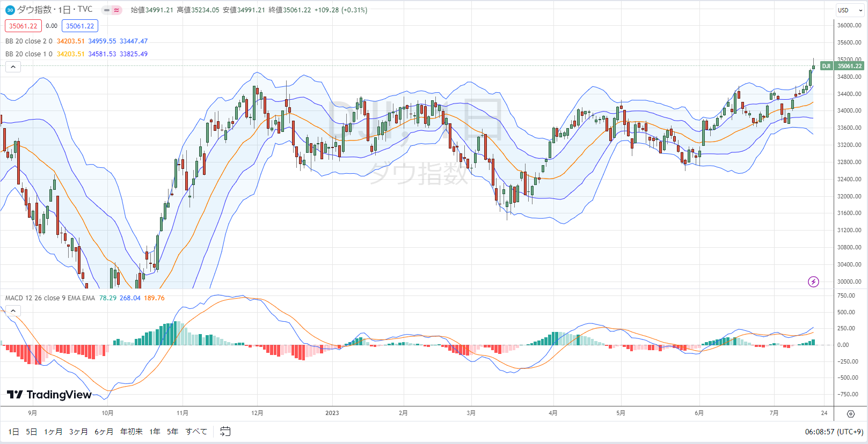
Task: Click the BB 20 close 2 0 legend
Action: coord(29,41)
